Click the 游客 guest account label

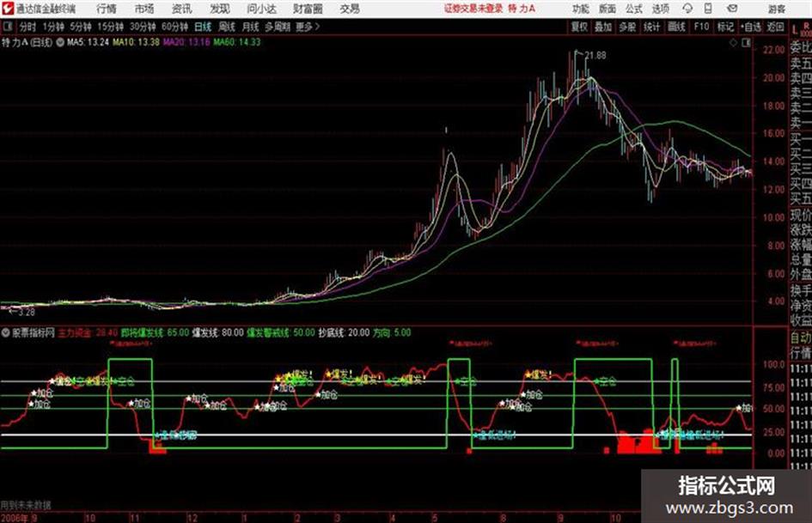click(776, 9)
